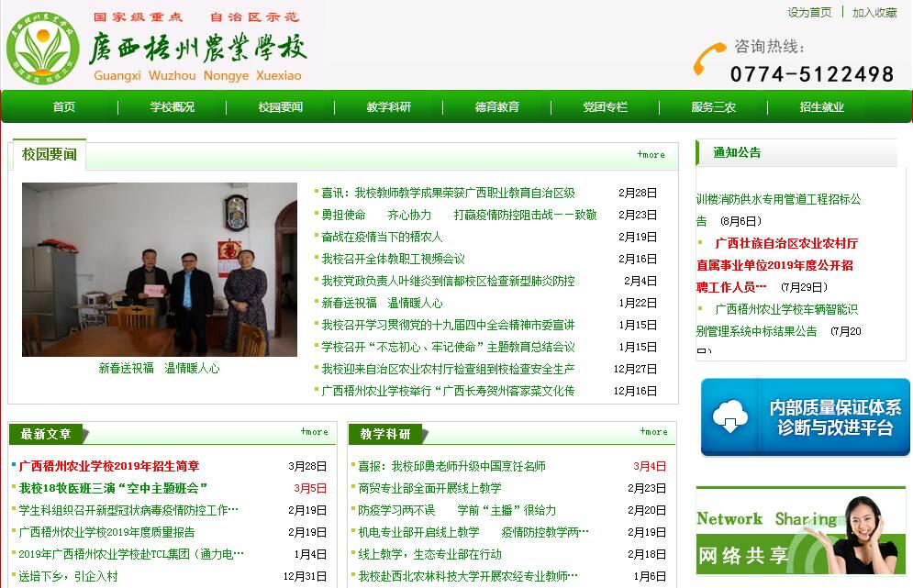Select 招生就业 navigation item
913x588 pixels.
[821, 107]
